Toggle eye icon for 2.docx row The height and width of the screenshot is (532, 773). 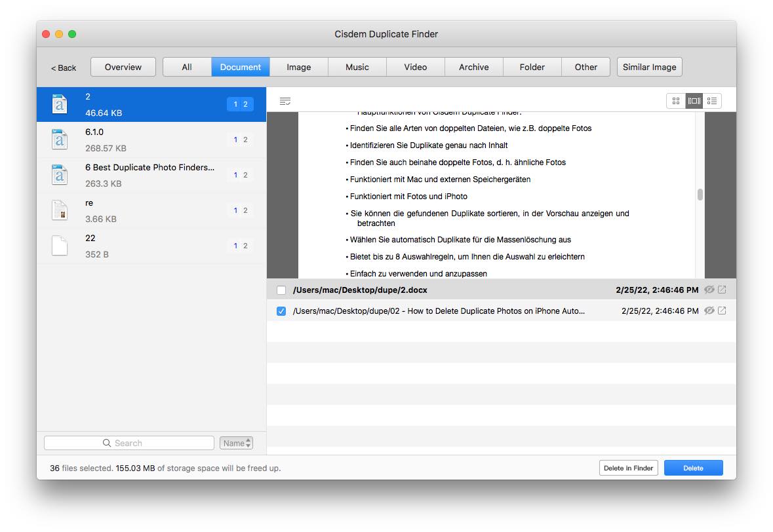(x=709, y=290)
